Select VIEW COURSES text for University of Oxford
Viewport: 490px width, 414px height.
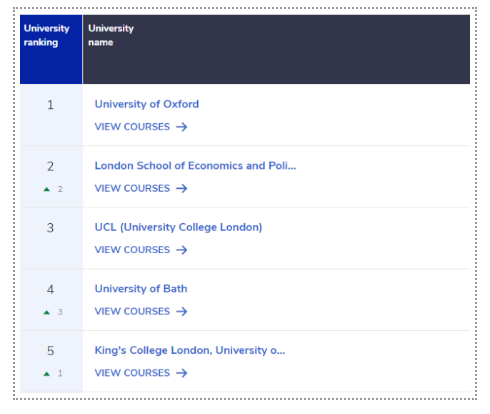pyautogui.click(x=132, y=127)
